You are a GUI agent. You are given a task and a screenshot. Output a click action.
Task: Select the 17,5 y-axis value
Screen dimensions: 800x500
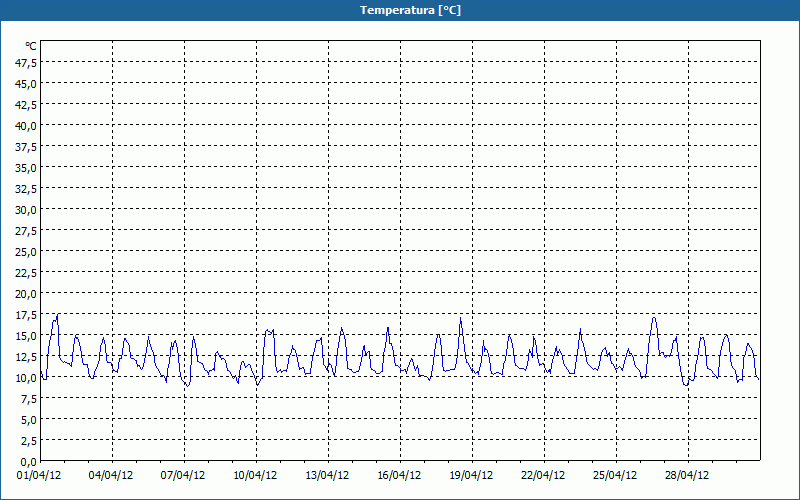[26, 315]
